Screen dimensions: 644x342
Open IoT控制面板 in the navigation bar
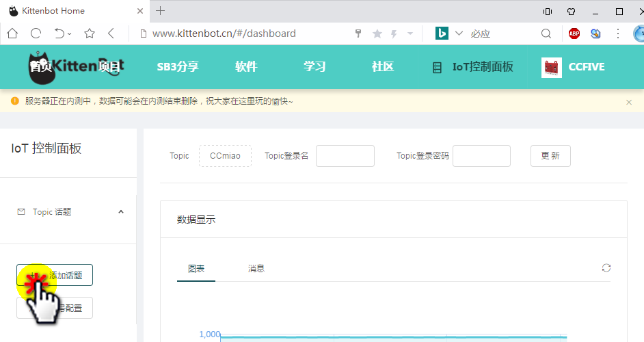point(483,66)
